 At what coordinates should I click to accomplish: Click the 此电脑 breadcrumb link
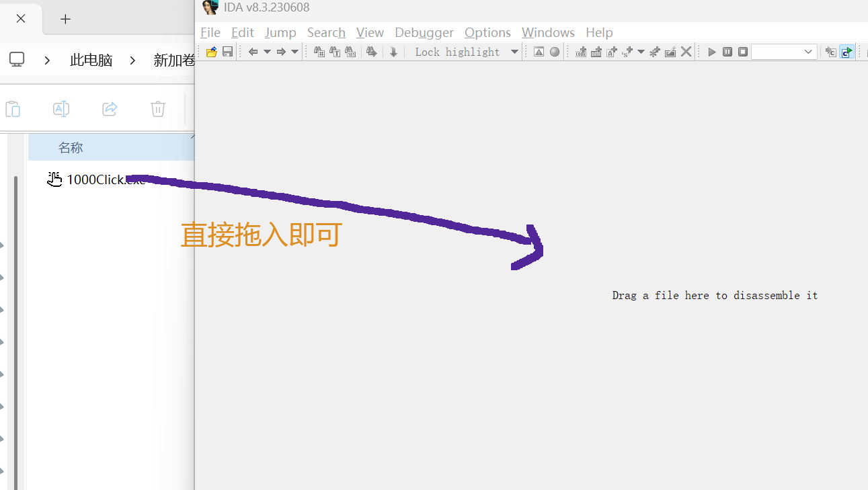[x=91, y=60]
